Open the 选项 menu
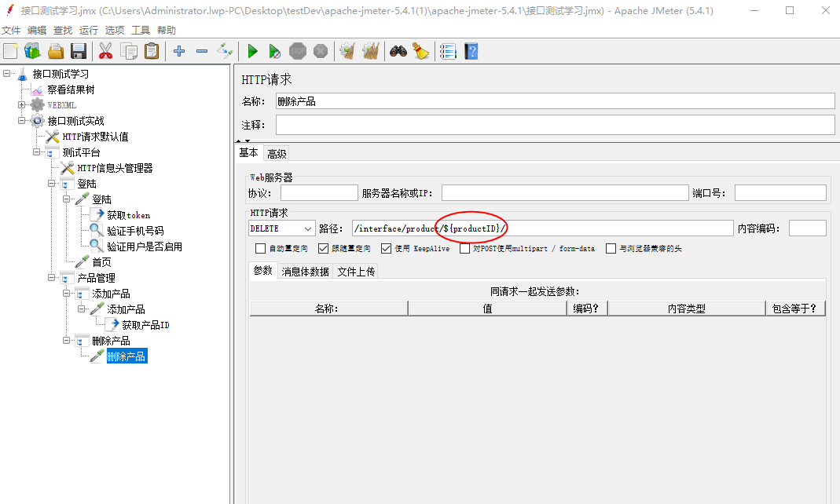The height and width of the screenshot is (504, 840). click(x=114, y=31)
